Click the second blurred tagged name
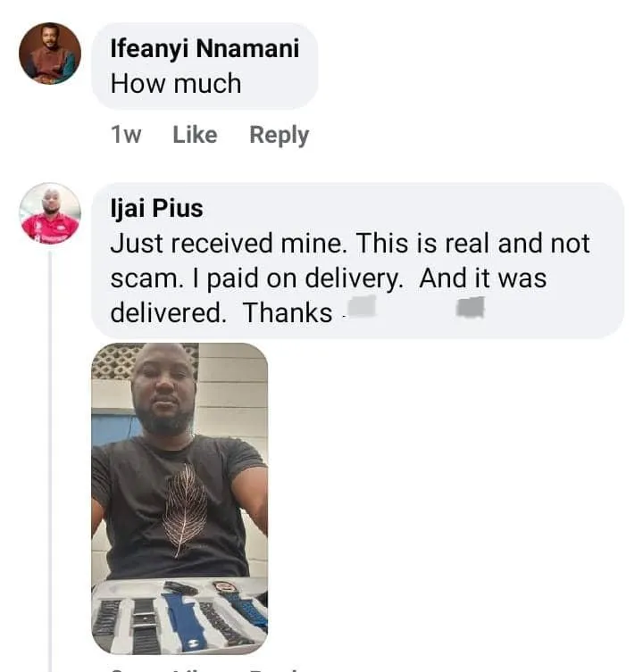This screenshot has height=672, width=643. 470,309
